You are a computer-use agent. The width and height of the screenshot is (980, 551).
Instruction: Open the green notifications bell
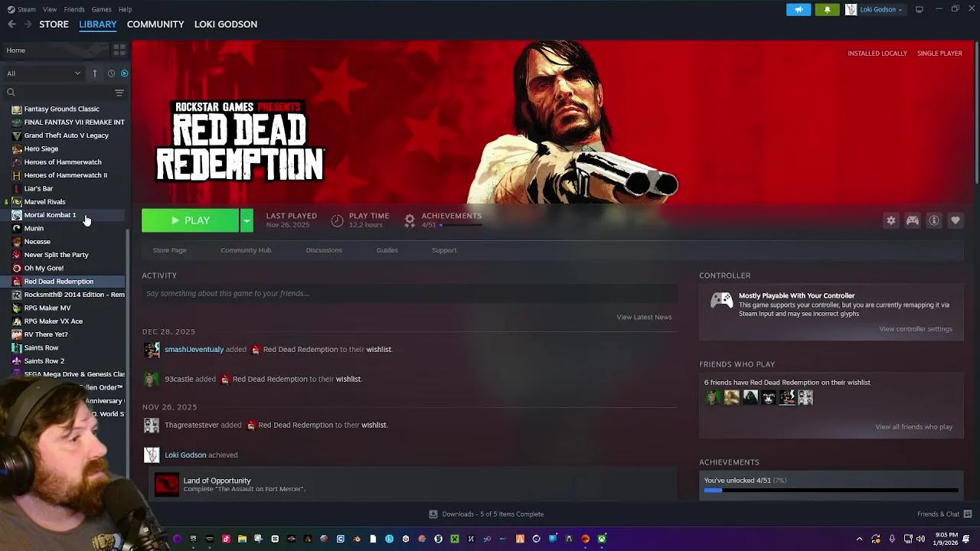tap(827, 9)
